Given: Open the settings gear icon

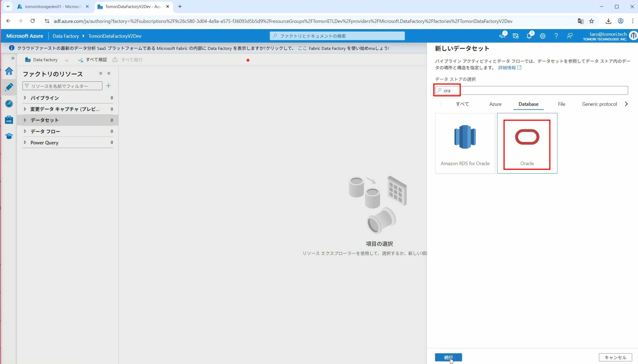Looking at the screenshot, I should point(542,36).
